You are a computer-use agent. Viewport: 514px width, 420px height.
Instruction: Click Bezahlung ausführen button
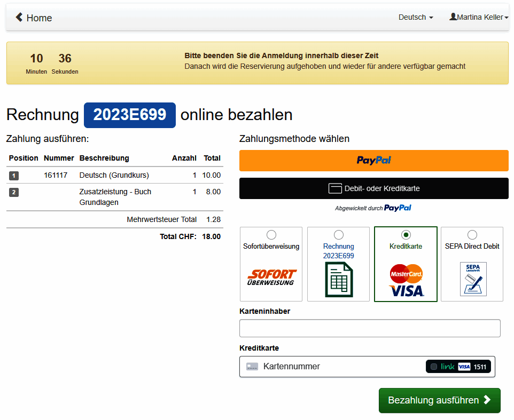[440, 400]
